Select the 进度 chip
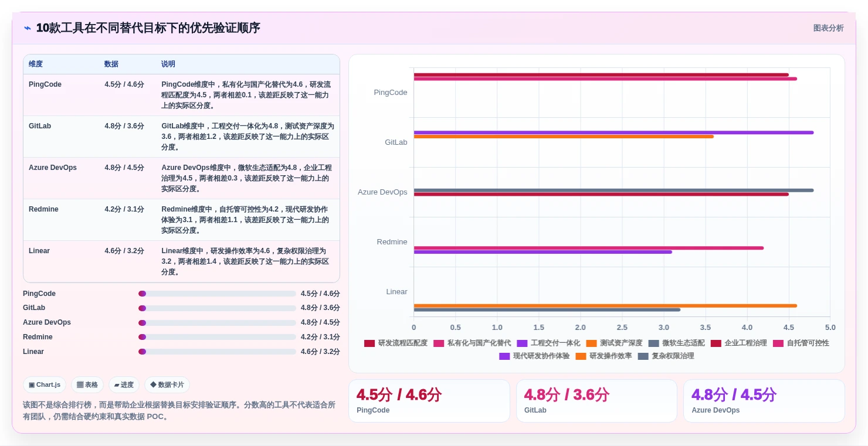 click(x=124, y=385)
